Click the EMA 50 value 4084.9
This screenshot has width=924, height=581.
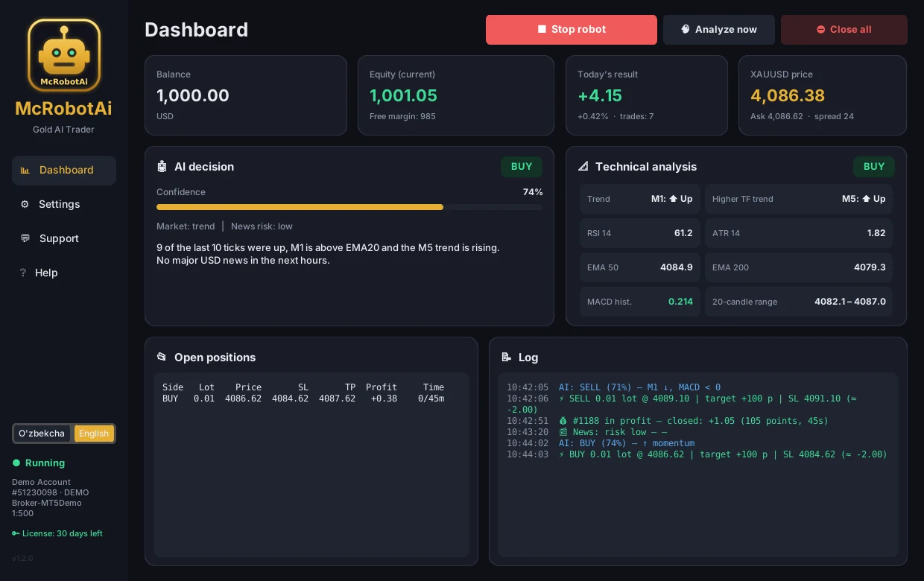tap(677, 267)
